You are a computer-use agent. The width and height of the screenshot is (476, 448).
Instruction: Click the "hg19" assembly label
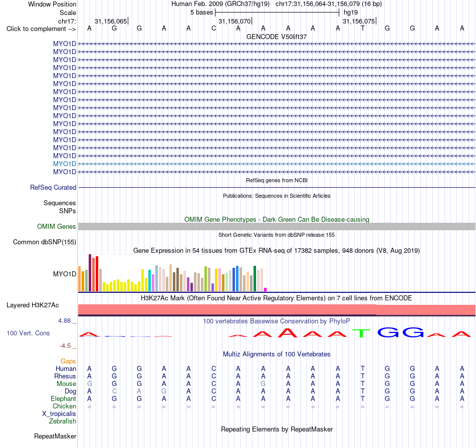(x=351, y=13)
